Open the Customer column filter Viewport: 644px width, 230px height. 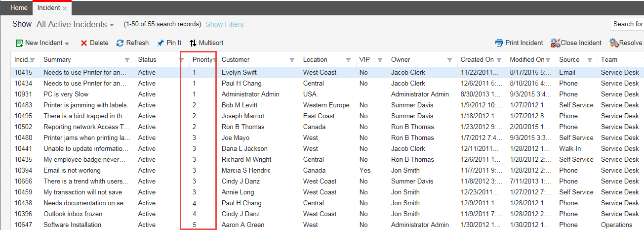292,60
